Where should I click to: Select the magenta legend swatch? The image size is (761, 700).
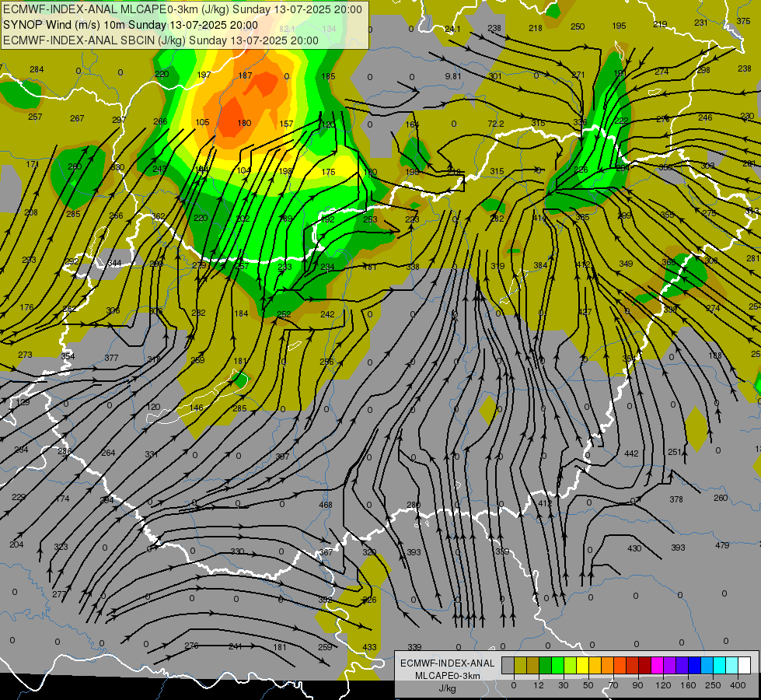click(x=657, y=665)
